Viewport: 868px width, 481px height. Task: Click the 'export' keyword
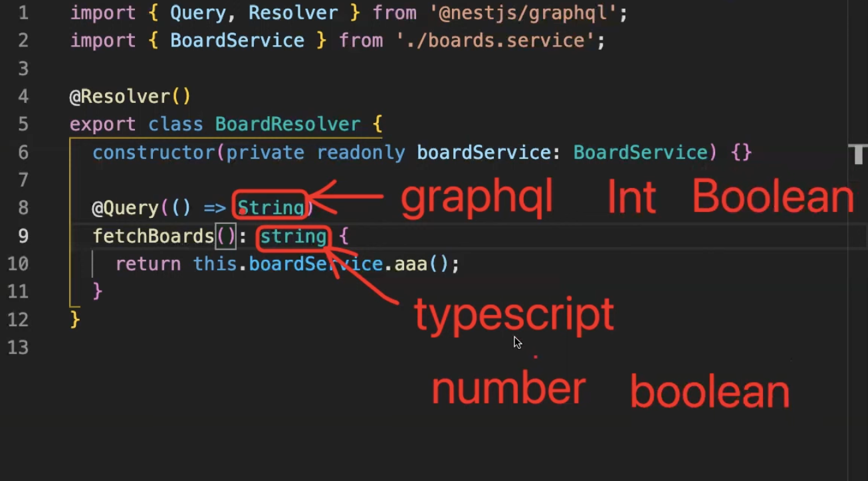click(x=103, y=124)
